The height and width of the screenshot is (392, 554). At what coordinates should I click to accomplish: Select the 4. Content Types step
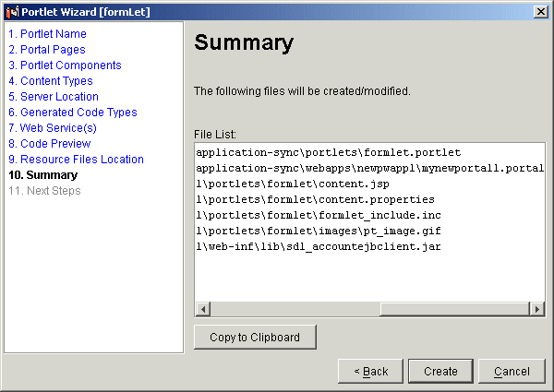51,81
